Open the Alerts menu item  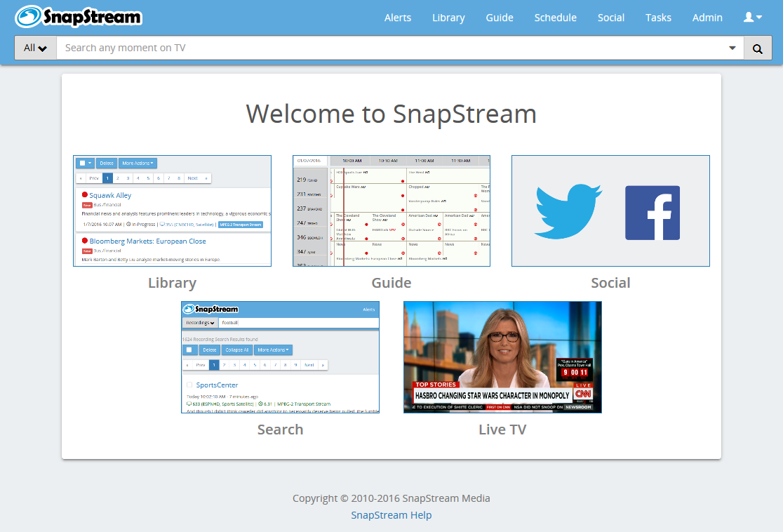pyautogui.click(x=398, y=18)
